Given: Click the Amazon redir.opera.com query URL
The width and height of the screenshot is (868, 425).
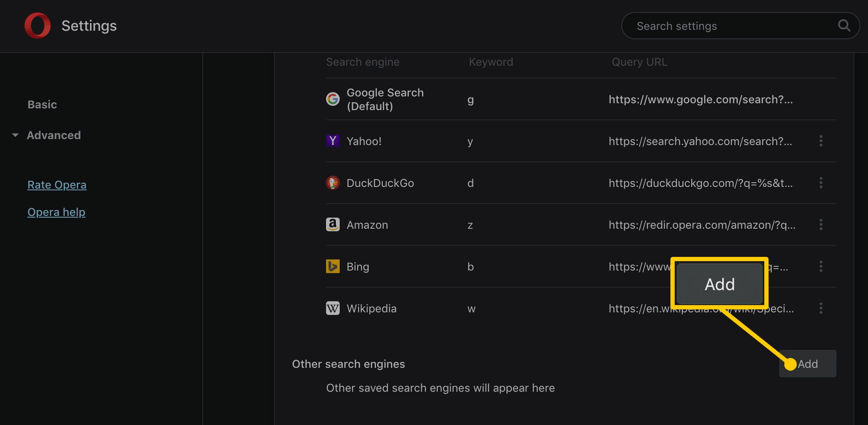Looking at the screenshot, I should [702, 225].
